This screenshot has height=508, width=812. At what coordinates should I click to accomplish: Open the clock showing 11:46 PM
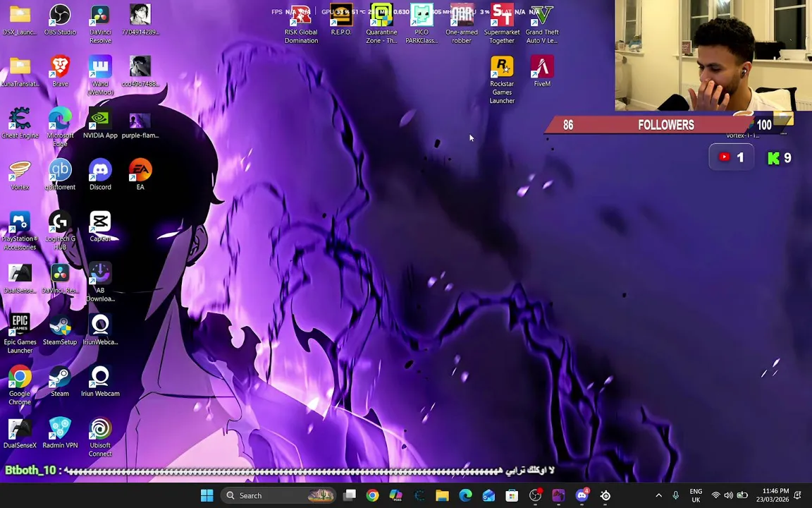[772, 495]
